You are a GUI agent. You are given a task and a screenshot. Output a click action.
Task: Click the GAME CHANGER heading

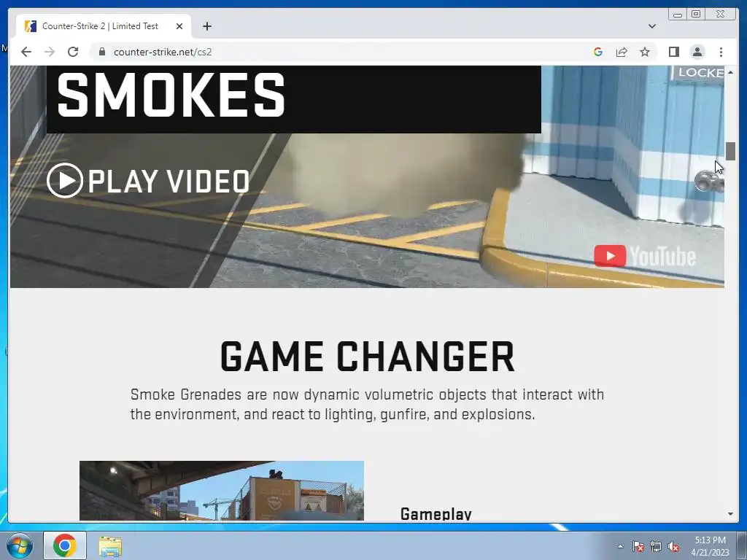[x=368, y=356]
